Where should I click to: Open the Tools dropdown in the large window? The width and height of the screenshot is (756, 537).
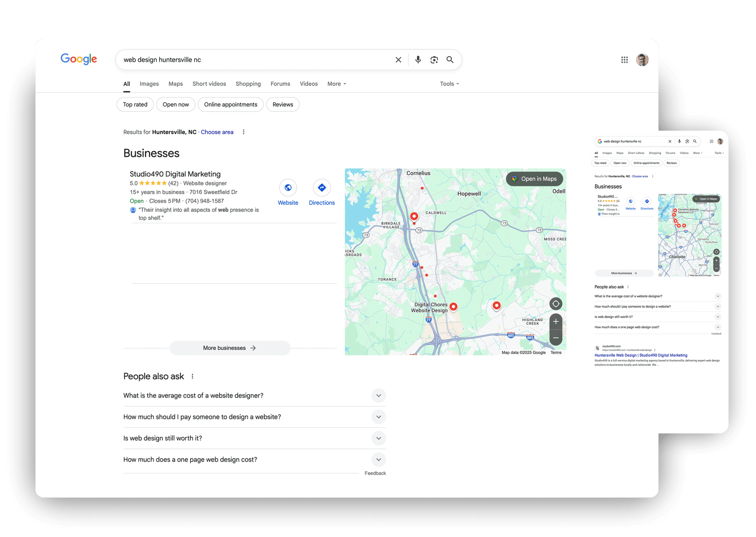tap(449, 84)
